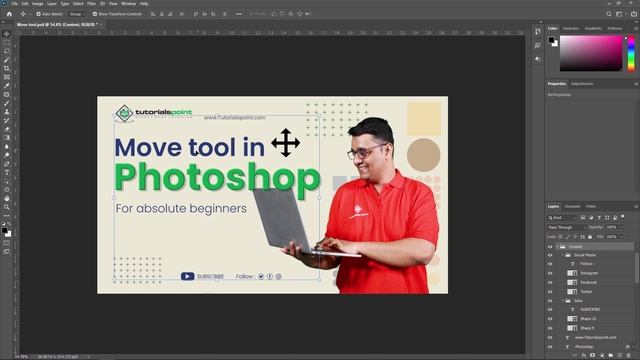This screenshot has height=360, width=640.
Task: Click the search icon at top right
Action: [x=609, y=14]
